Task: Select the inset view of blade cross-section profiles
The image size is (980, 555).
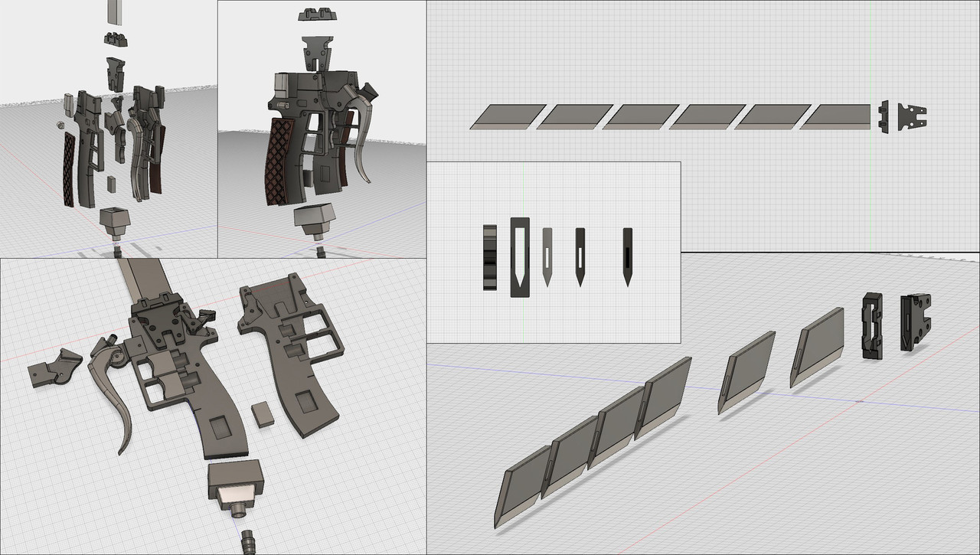Action: tap(554, 252)
